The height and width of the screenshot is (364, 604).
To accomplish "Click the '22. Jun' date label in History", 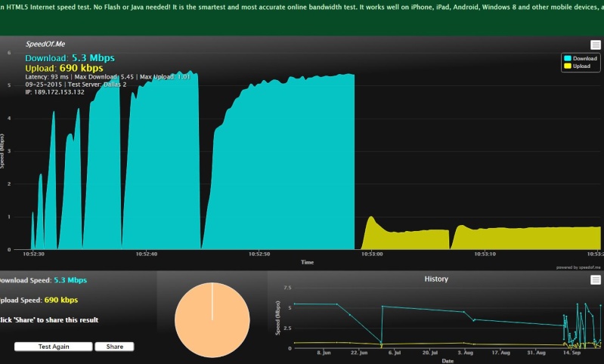I will pyautogui.click(x=359, y=353).
